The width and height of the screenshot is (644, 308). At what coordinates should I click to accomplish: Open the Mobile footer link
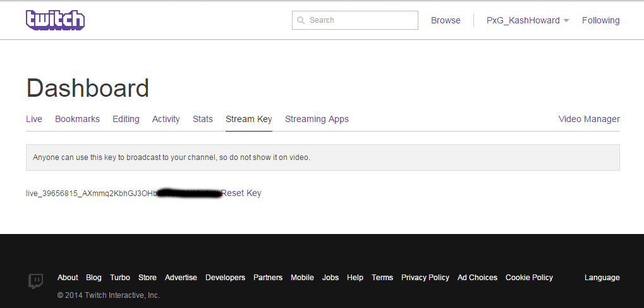click(x=302, y=278)
